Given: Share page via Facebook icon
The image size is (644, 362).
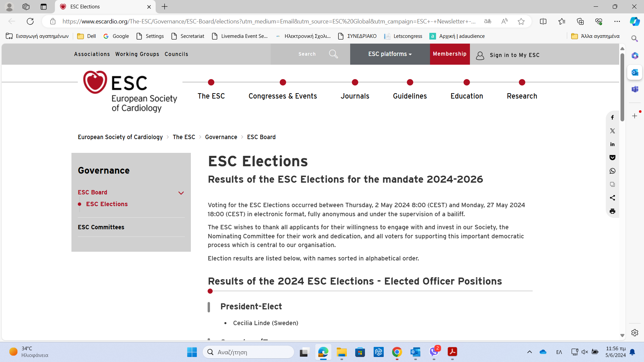Looking at the screenshot, I should 612,117.
